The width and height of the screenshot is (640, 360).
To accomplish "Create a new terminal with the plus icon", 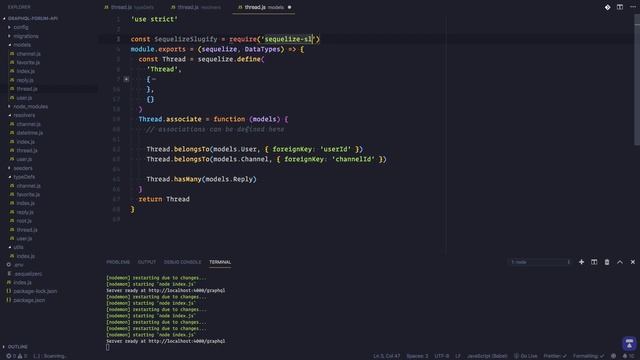I will click(x=581, y=262).
